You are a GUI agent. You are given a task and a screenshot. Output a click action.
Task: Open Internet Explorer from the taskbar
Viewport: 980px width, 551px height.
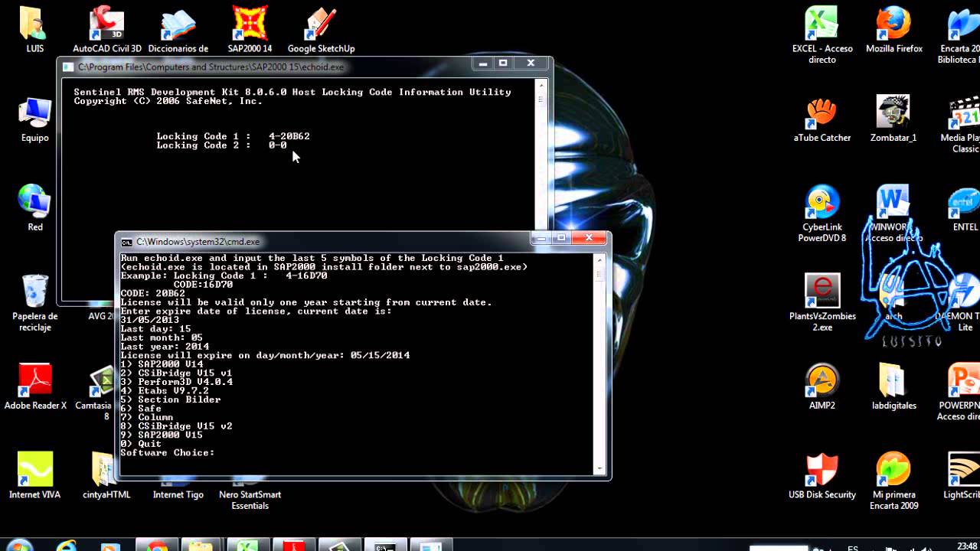(x=67, y=546)
